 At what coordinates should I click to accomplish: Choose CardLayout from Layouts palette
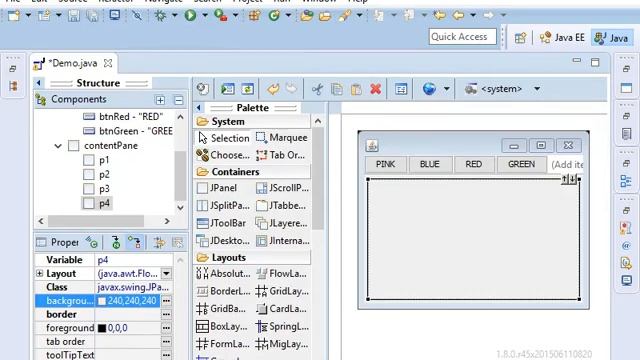pyautogui.click(x=281, y=309)
